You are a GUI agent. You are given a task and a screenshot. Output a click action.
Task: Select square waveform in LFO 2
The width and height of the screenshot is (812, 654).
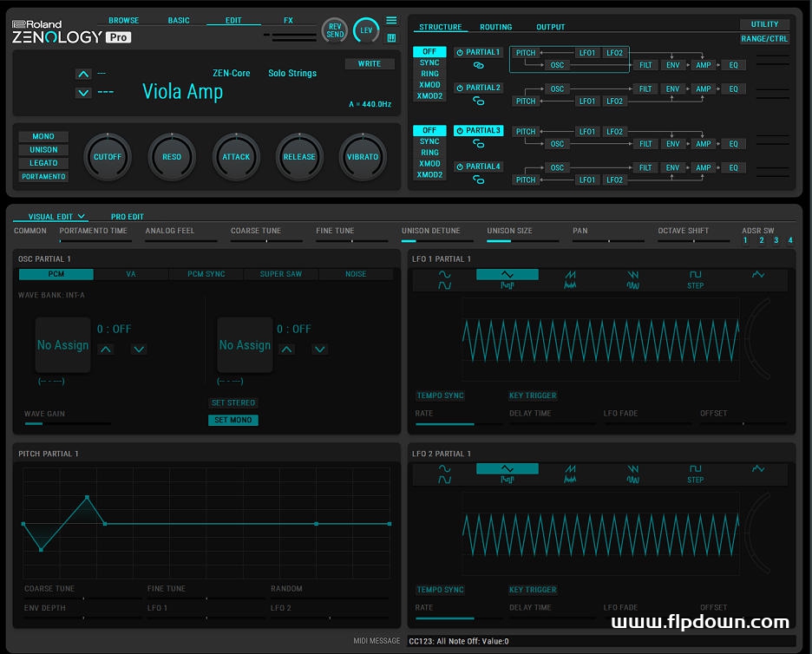(696, 468)
